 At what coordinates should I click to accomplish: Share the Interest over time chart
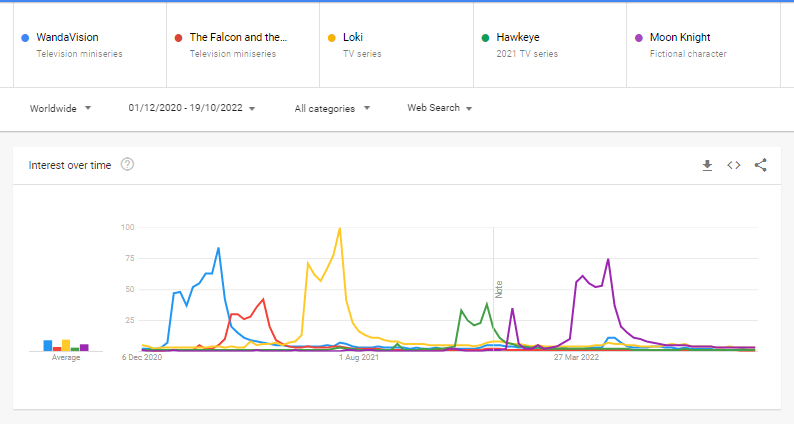click(x=761, y=165)
